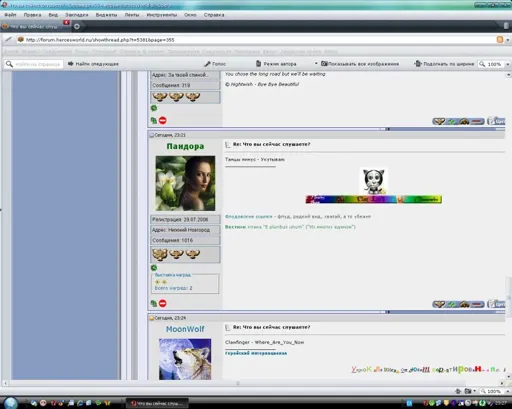Screen dimensions: 512x409
Task: Click the Вестник клана signature link
Action: [290, 227]
